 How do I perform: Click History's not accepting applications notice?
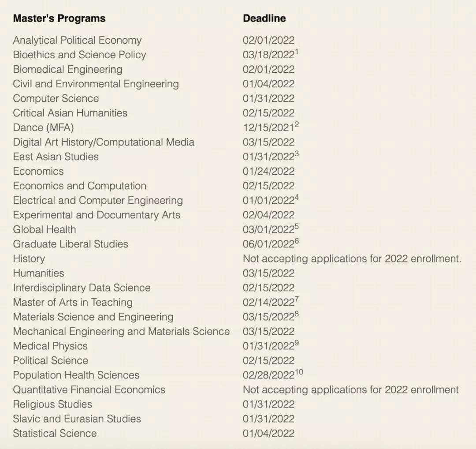click(352, 258)
